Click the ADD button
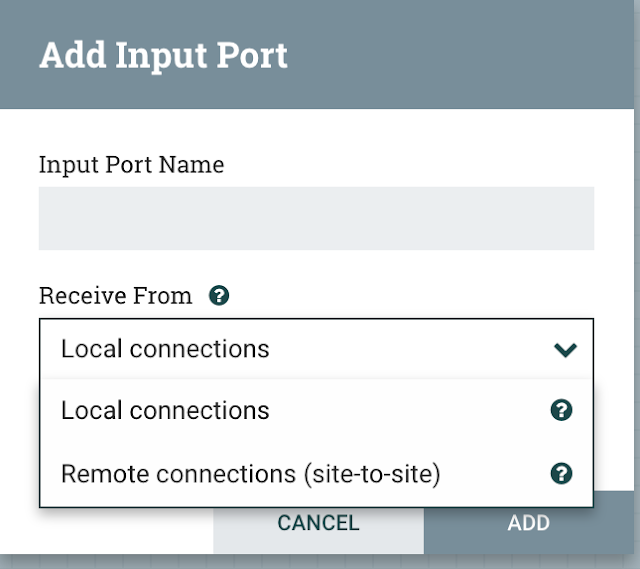The image size is (640, 569). (x=529, y=523)
